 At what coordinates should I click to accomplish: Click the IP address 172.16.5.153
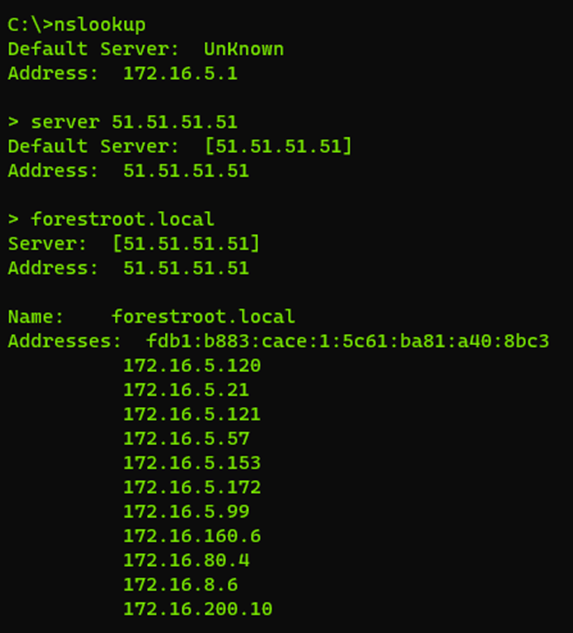pyautogui.click(x=192, y=463)
